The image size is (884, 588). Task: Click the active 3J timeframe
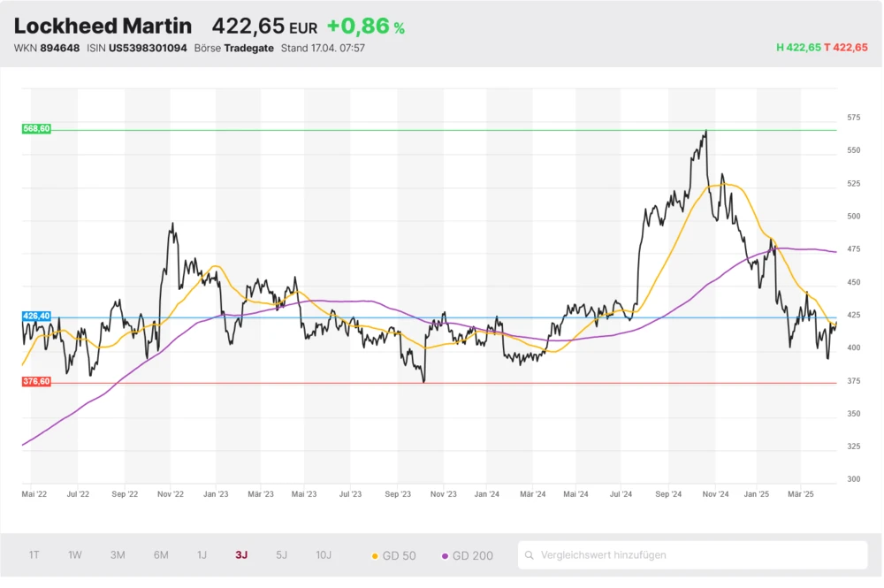point(241,555)
